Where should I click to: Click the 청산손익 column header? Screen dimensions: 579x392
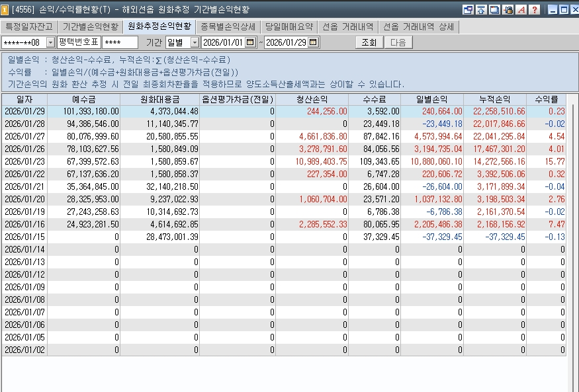point(312,100)
